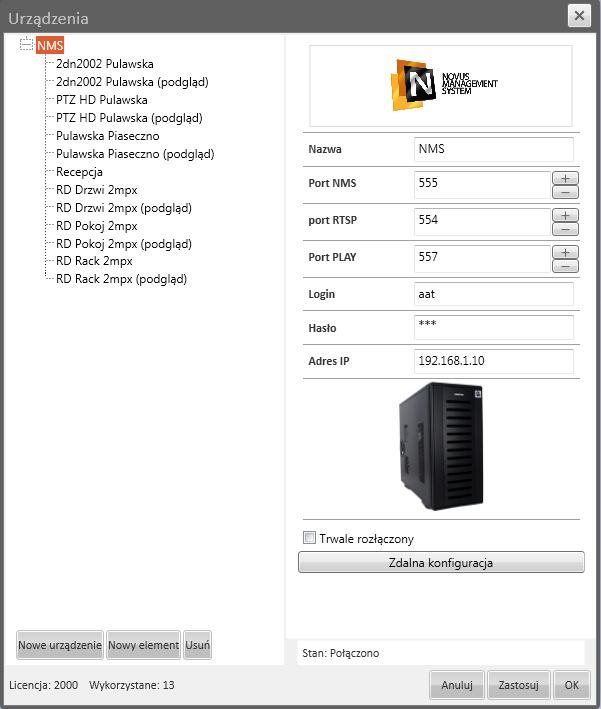Select RD Rack 2mpx camera
The height and width of the screenshot is (709, 601).
[x=94, y=261]
